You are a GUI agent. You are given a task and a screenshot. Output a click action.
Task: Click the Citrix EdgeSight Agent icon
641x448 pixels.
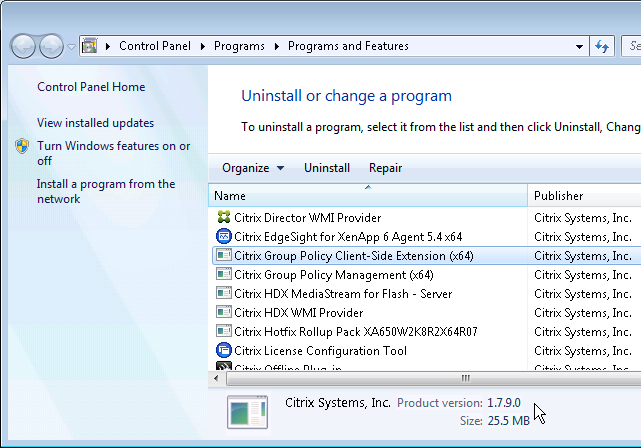click(224, 236)
